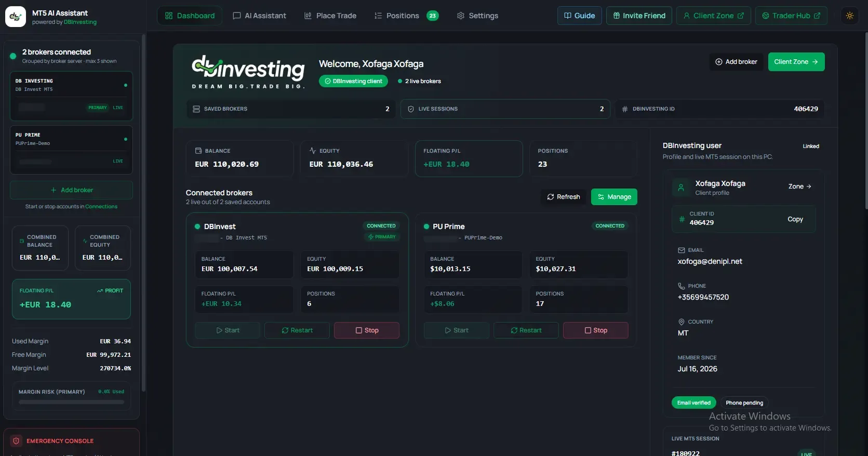
Task: Click the email envelope icon
Action: pyautogui.click(x=682, y=250)
